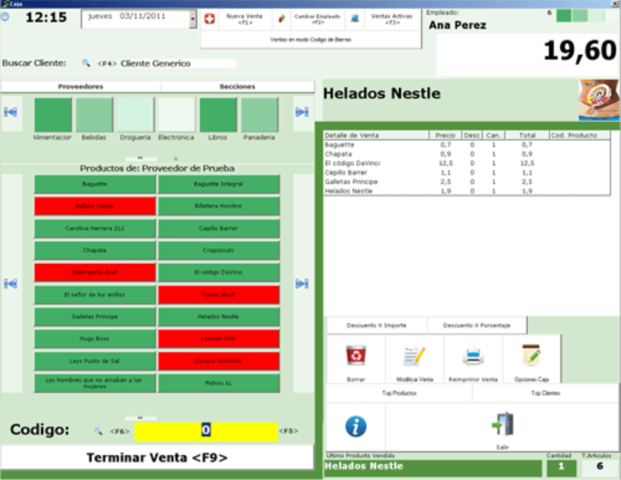The width and height of the screenshot is (621, 480).
Task: Select the Electronica section swatch
Action: coord(177,115)
